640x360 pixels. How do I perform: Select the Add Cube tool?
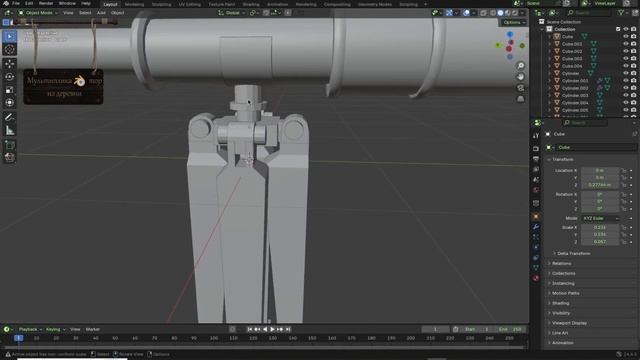[10, 144]
